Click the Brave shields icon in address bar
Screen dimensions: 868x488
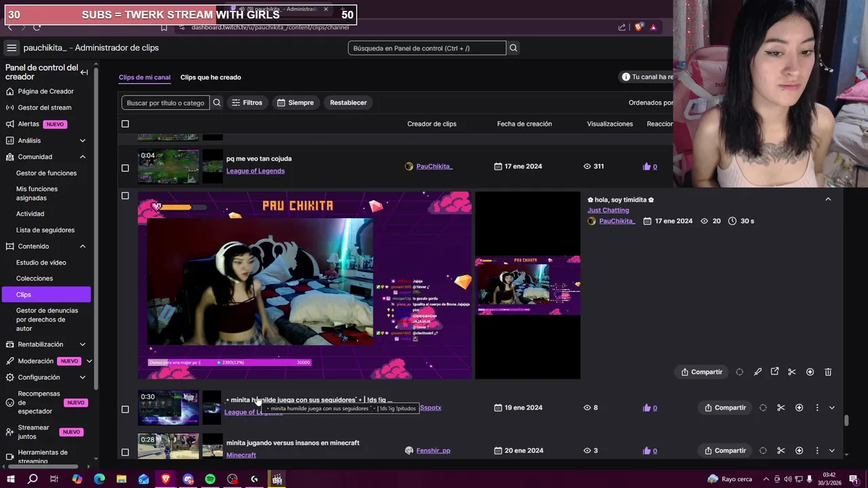click(x=638, y=27)
